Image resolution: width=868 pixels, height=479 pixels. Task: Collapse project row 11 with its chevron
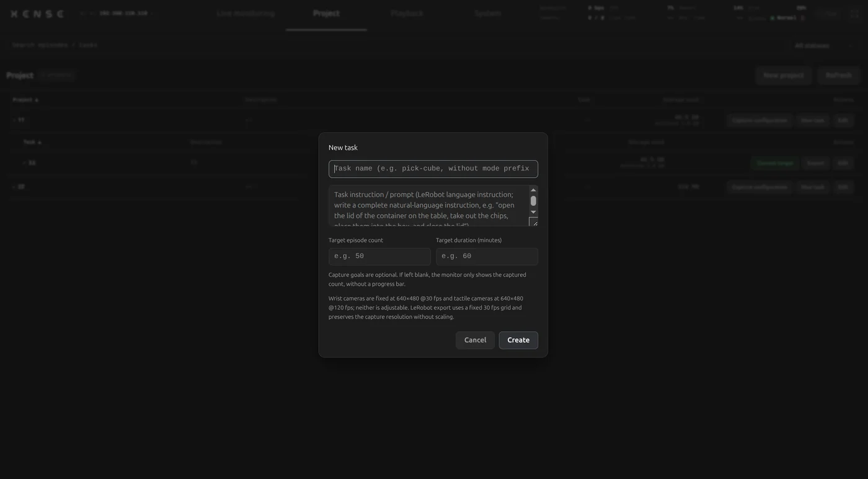pos(14,120)
